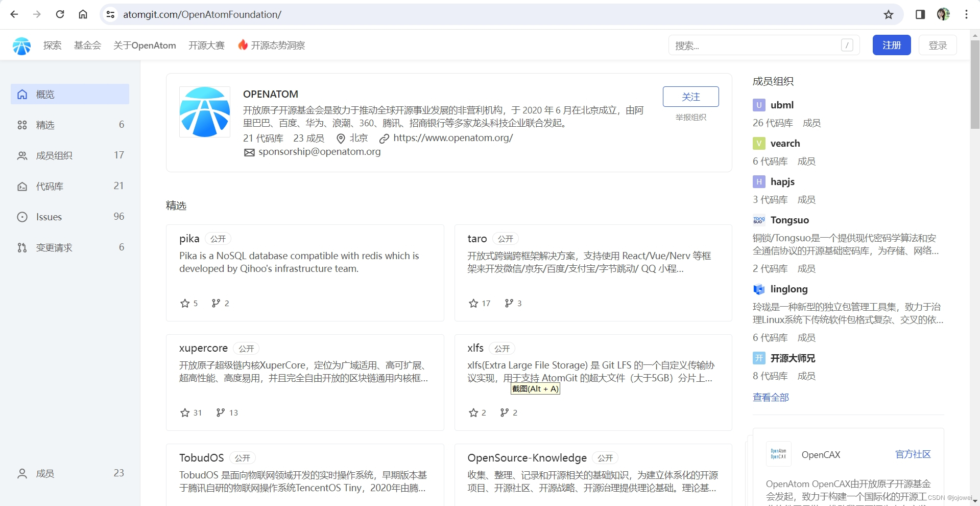
Task: Select the 成员组织 sidebar tab
Action: pyautogui.click(x=70, y=155)
